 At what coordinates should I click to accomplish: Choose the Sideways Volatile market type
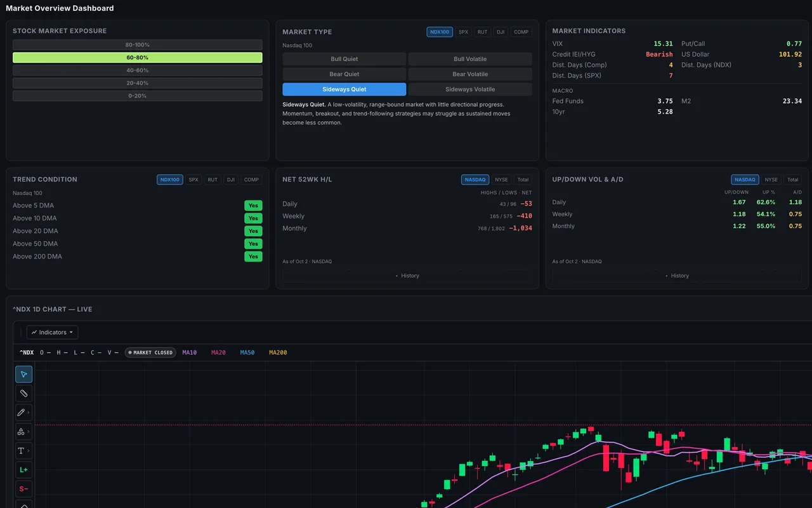(470, 90)
